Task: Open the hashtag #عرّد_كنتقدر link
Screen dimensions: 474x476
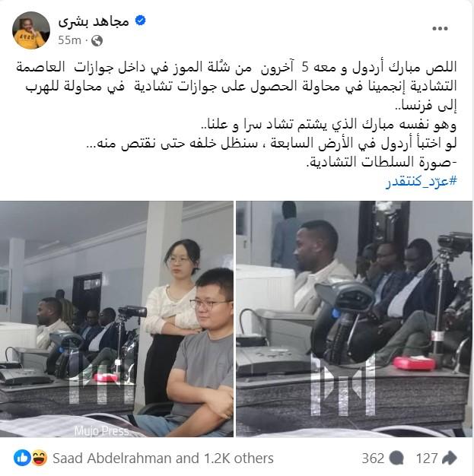Action: pyautogui.click(x=422, y=181)
